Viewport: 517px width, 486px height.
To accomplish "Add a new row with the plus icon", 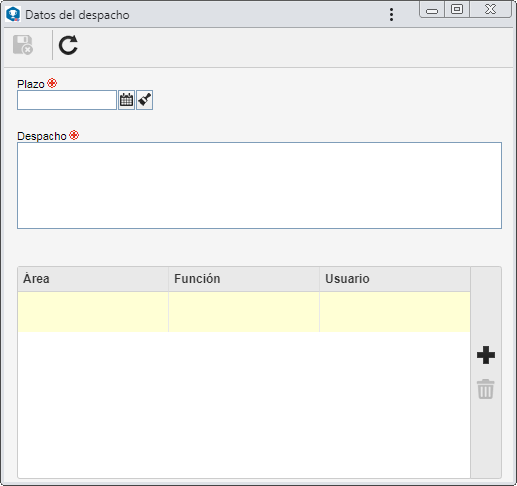I will point(486,355).
